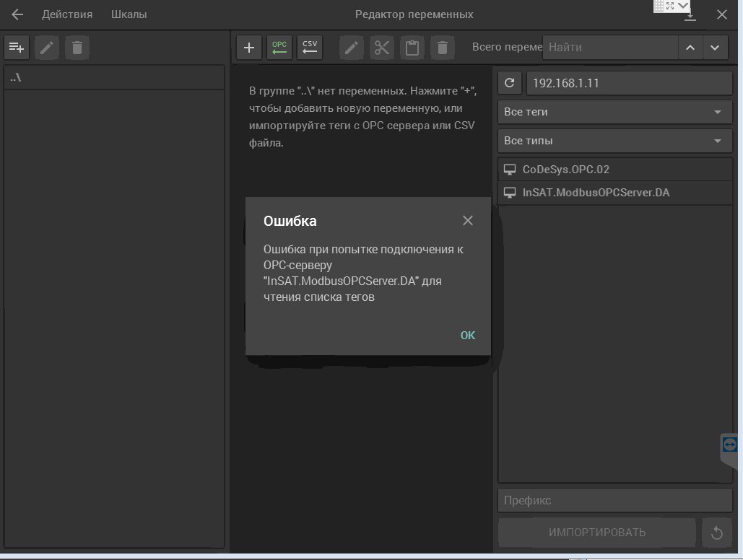Click the delete group trash icon
The height and width of the screenshot is (560, 743).
[77, 48]
